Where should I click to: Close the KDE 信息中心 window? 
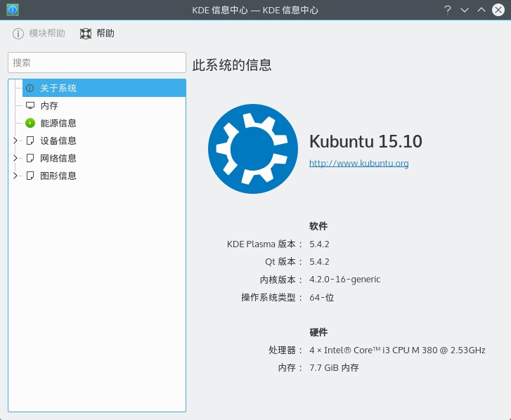(x=498, y=10)
